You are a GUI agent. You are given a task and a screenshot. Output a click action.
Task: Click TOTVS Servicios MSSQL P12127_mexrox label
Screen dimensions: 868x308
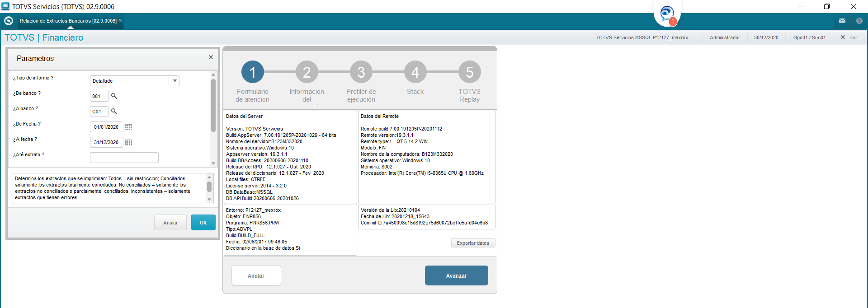(x=642, y=37)
